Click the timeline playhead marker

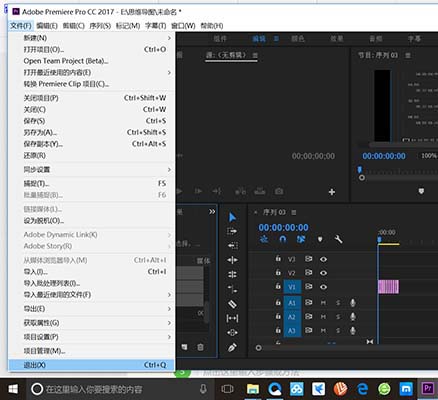pyautogui.click(x=379, y=239)
